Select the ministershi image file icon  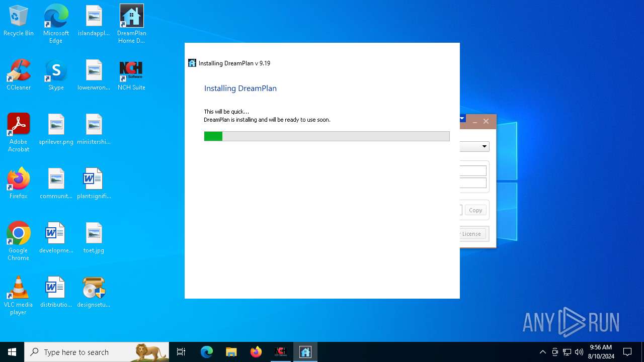(94, 130)
